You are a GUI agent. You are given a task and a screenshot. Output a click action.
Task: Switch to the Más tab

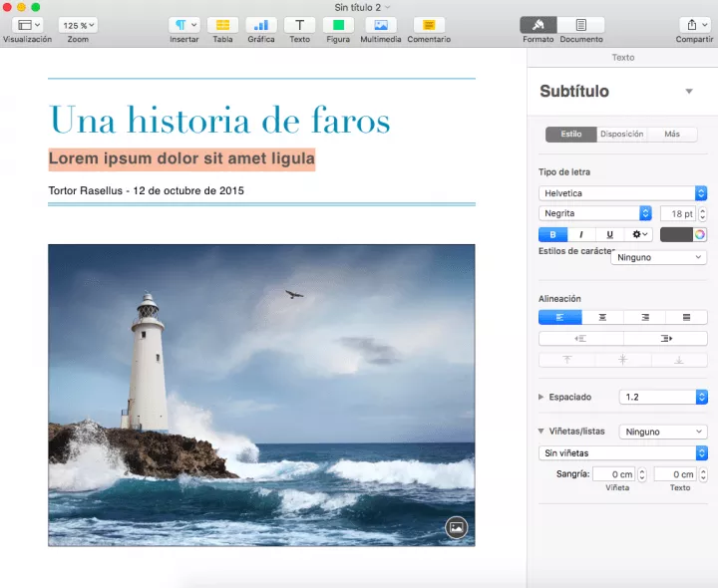[672, 135]
